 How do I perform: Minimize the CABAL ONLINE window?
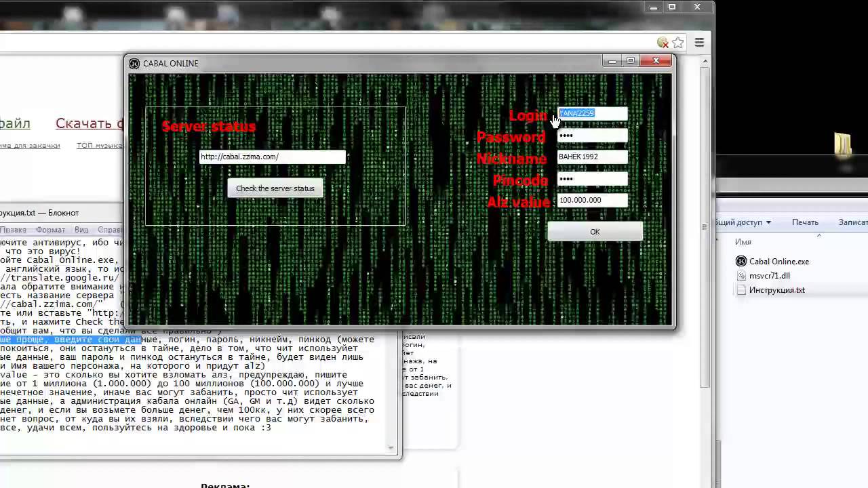[612, 61]
